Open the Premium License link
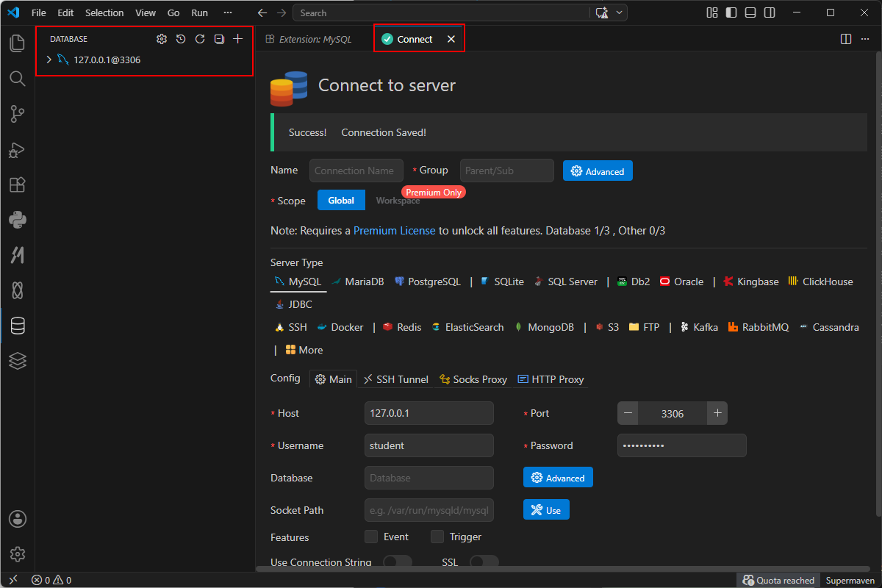The width and height of the screenshot is (882, 588). (x=395, y=230)
